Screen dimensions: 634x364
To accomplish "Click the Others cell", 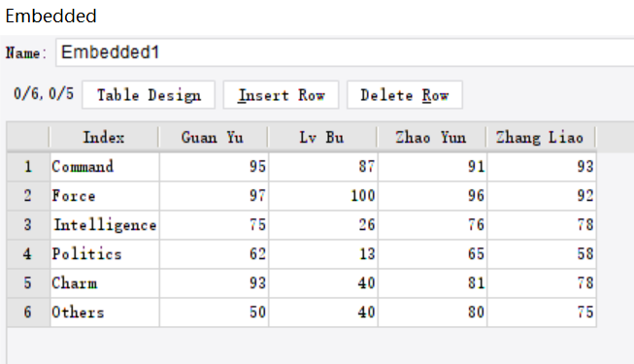I will (x=105, y=313).
